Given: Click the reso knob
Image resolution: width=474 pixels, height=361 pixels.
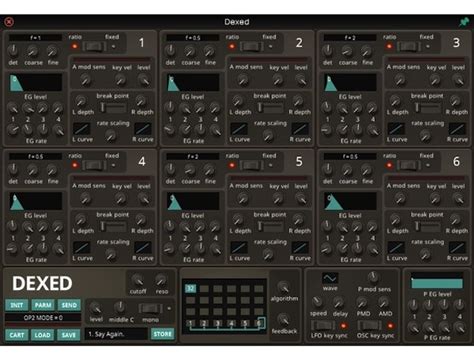Looking at the screenshot, I should (161, 280).
